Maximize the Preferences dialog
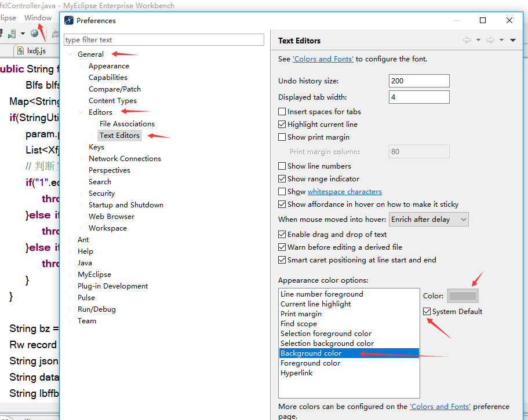The width and height of the screenshot is (528, 420). click(483, 20)
